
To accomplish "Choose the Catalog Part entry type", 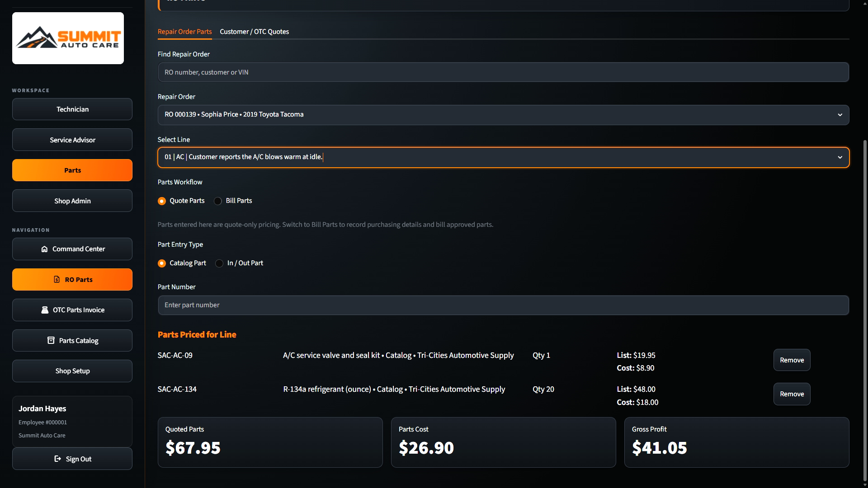I will click(162, 263).
